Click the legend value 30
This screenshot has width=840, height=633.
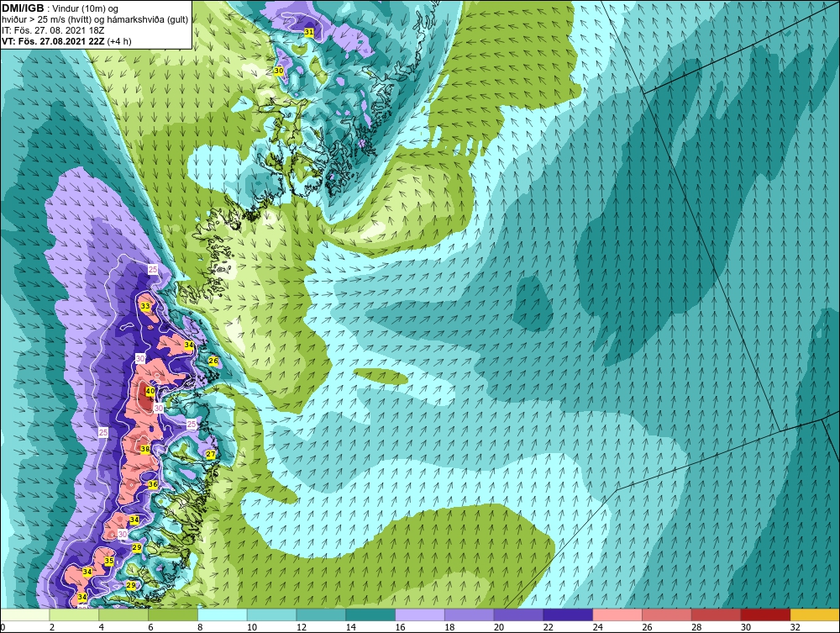pos(746,627)
